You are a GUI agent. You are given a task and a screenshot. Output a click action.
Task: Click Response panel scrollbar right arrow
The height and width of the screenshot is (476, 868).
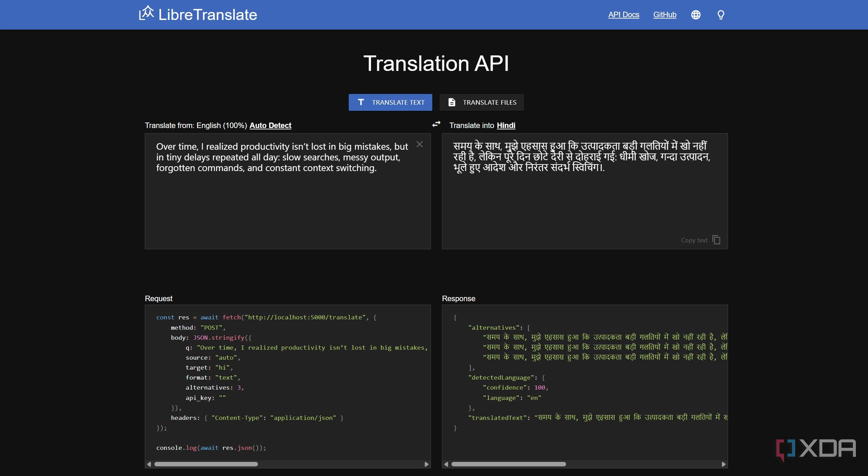click(x=724, y=464)
